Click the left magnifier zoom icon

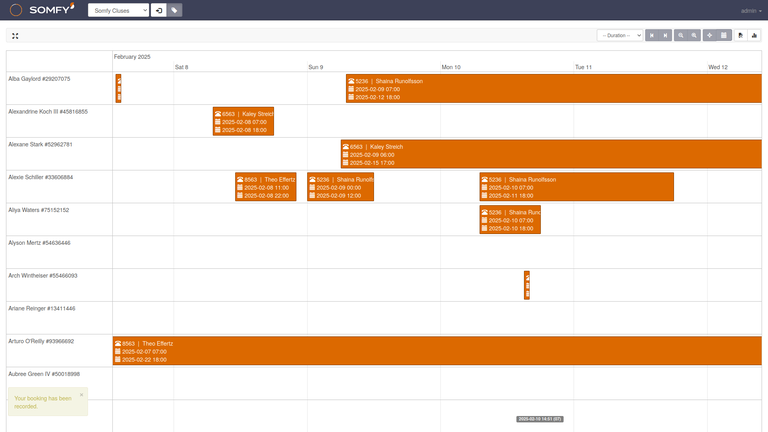pos(681,35)
